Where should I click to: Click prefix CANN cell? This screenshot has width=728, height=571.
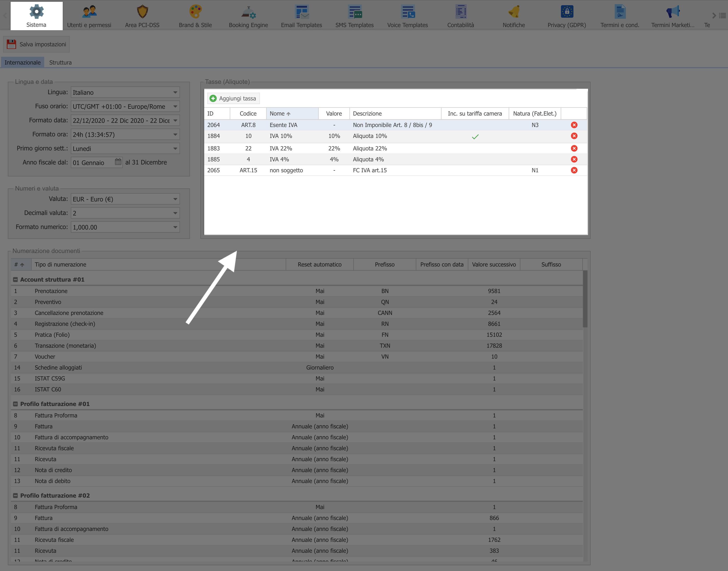pos(385,313)
